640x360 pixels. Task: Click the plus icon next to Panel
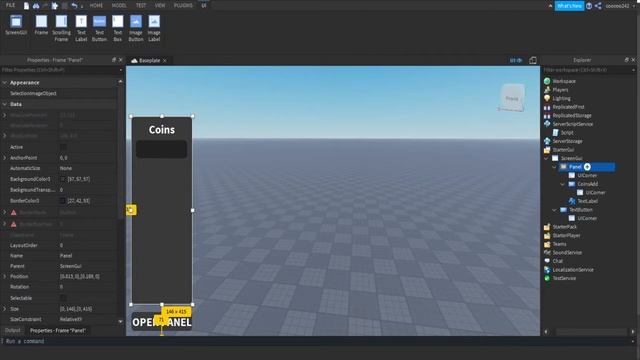(587, 167)
